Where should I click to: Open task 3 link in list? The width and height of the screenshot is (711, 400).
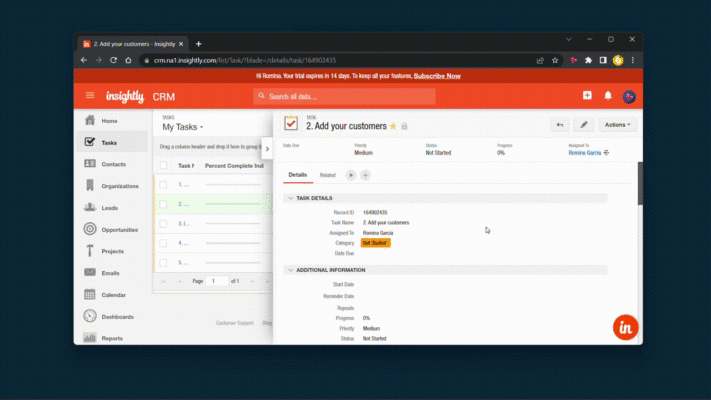click(x=184, y=224)
